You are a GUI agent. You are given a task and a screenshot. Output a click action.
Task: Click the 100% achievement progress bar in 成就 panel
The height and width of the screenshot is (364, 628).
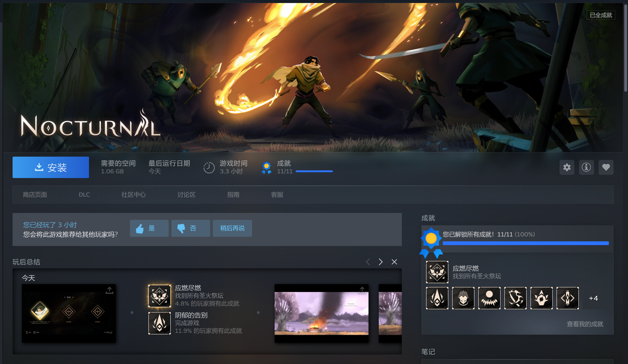(x=526, y=243)
